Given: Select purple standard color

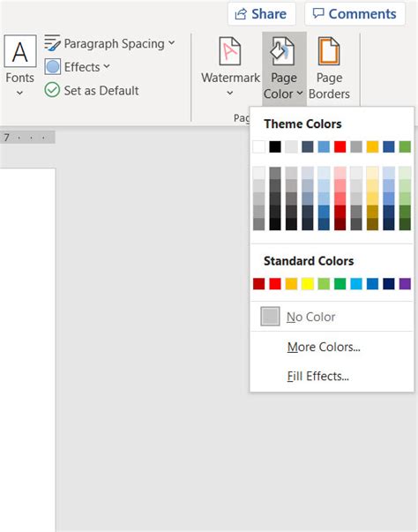Looking at the screenshot, I should click(405, 283).
